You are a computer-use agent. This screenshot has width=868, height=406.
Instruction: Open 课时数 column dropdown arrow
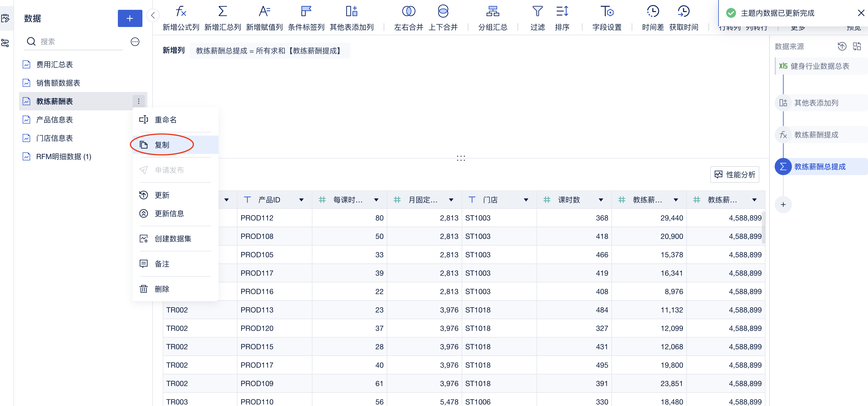point(600,200)
